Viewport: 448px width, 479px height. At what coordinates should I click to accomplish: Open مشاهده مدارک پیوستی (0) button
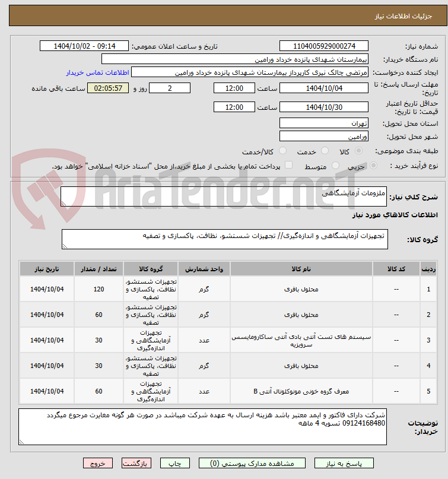tap(252, 463)
